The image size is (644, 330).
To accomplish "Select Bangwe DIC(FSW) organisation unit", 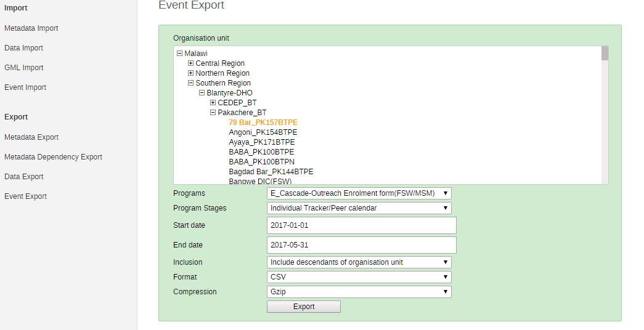I will [261, 180].
